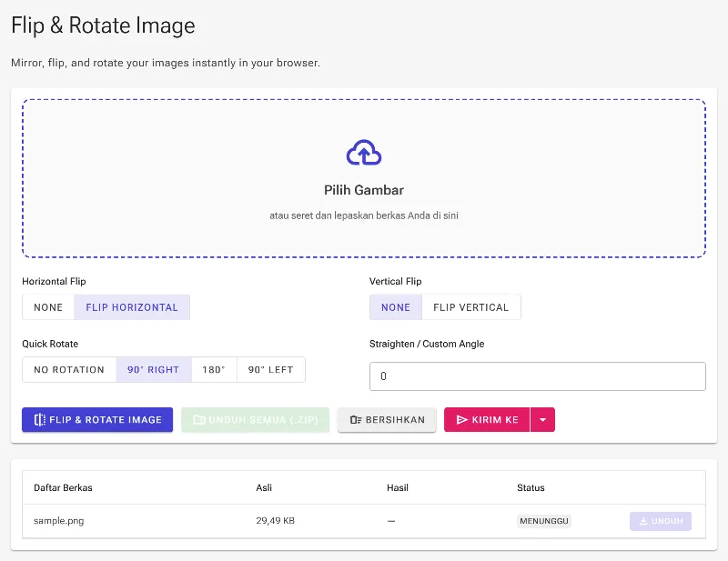Set Horizontal Flip to None

48,307
